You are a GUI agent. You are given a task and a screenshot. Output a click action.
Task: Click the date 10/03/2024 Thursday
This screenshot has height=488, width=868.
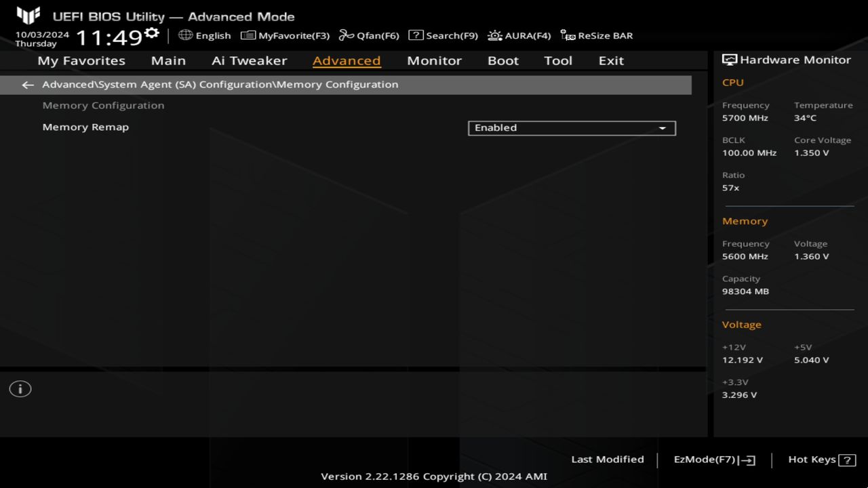(x=42, y=39)
